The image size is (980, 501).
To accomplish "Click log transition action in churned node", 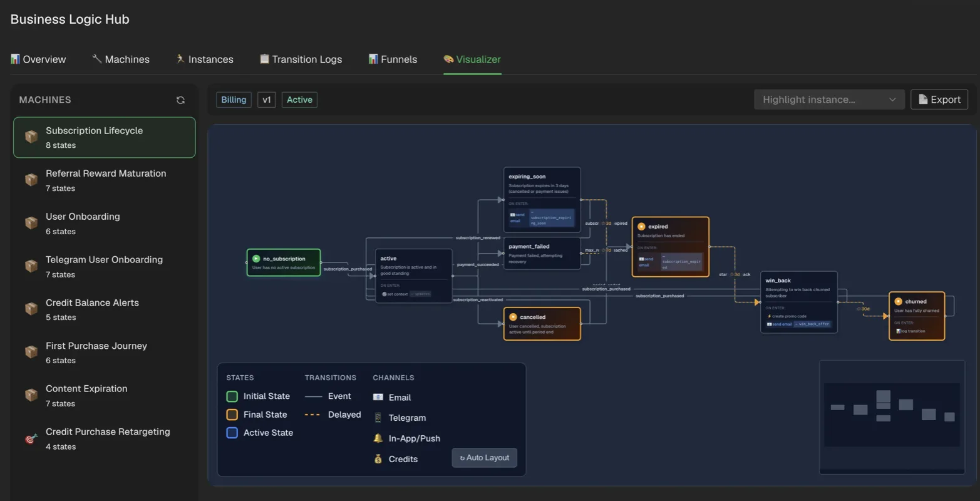I will coord(910,331).
